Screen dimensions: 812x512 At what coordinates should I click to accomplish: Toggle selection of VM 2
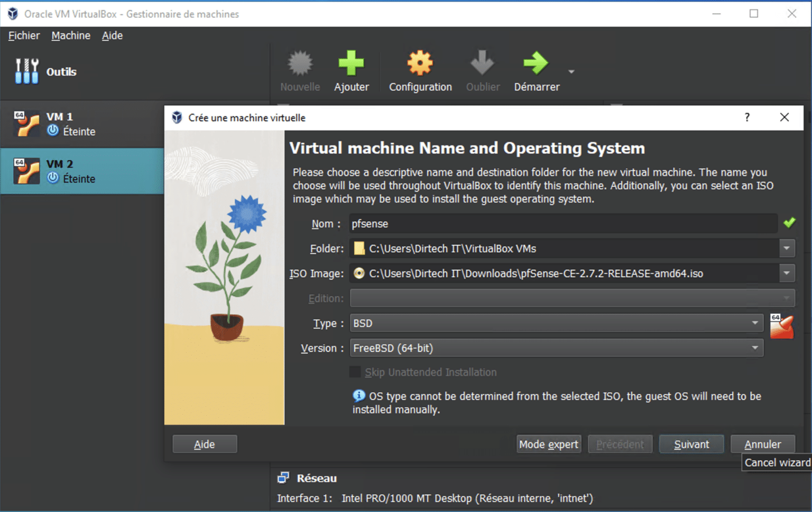pyautogui.click(x=26, y=170)
